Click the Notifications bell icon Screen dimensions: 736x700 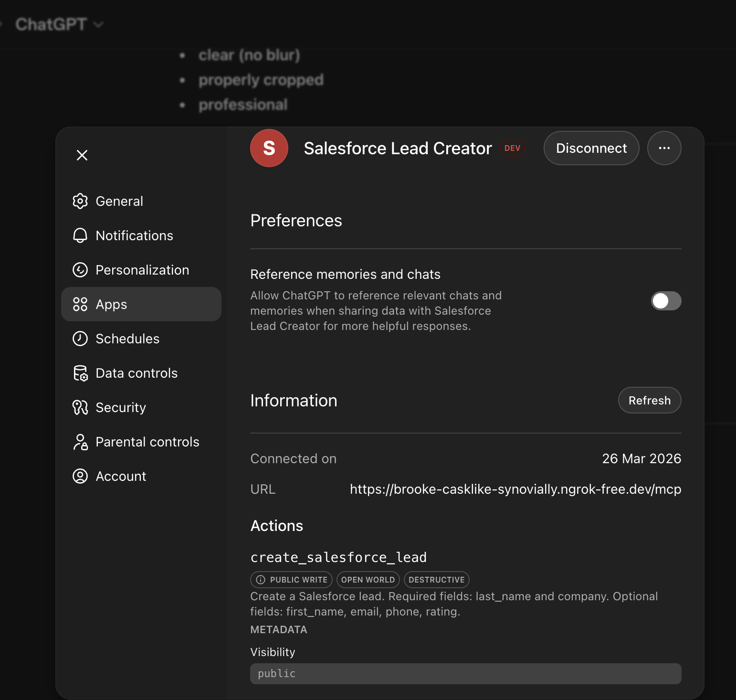81,235
